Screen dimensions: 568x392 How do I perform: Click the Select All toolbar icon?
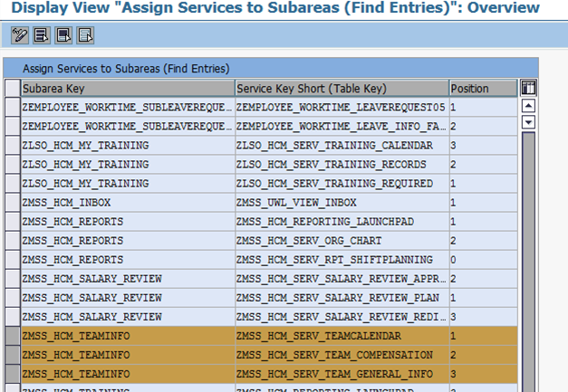pyautogui.click(x=42, y=35)
